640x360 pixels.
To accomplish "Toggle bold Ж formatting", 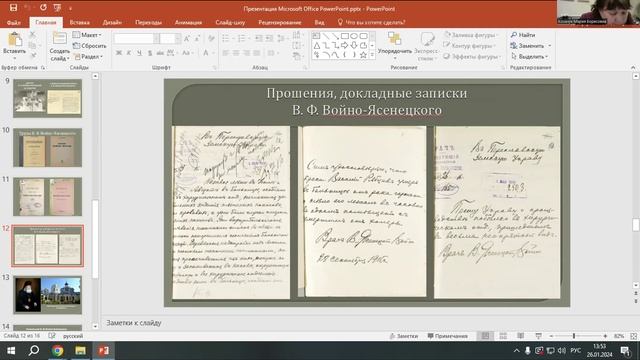I will coord(119,53).
